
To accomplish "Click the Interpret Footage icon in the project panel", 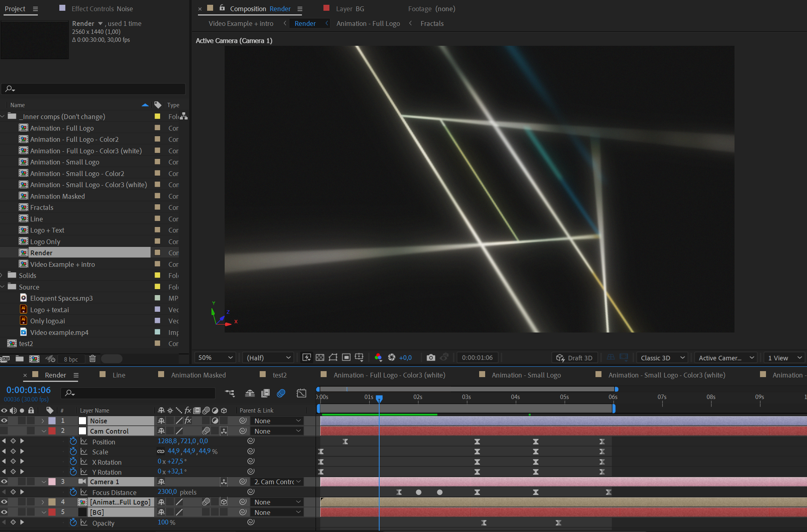I will [5, 359].
